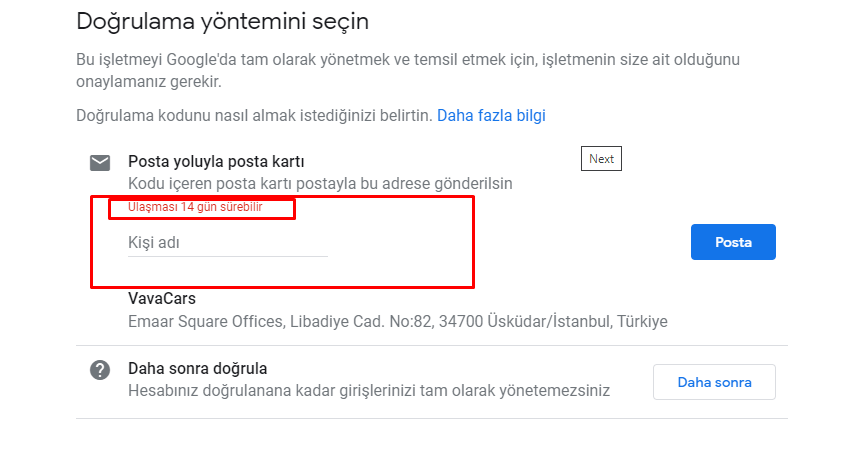Click the Next label box
Viewport: 855px width, 457px height.
601,159
